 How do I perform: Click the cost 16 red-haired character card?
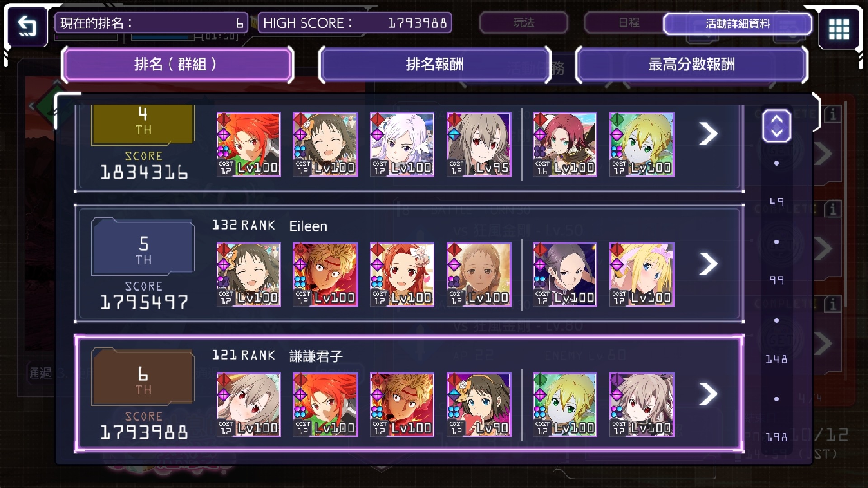[565, 145]
